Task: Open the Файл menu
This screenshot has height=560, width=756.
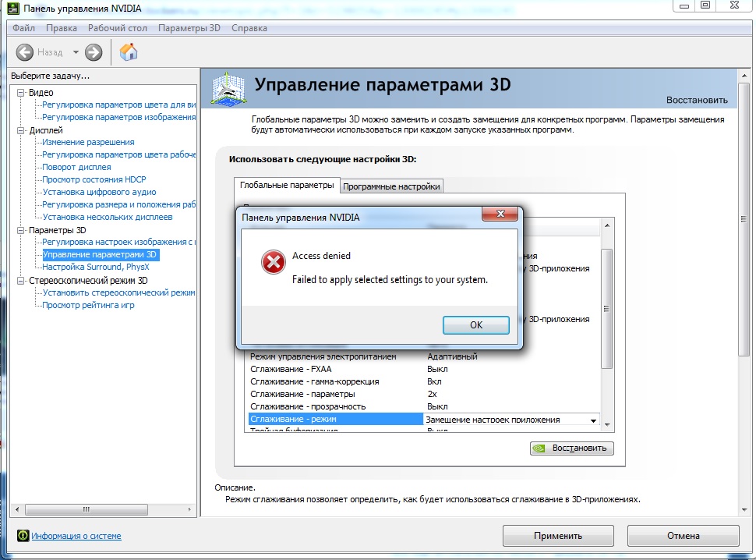Action: (23, 28)
